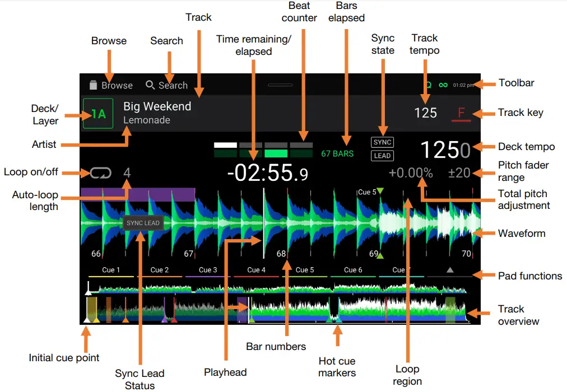This screenshot has height=392, width=567.
Task: Click bar number 69 on the waveform
Action: click(x=374, y=254)
